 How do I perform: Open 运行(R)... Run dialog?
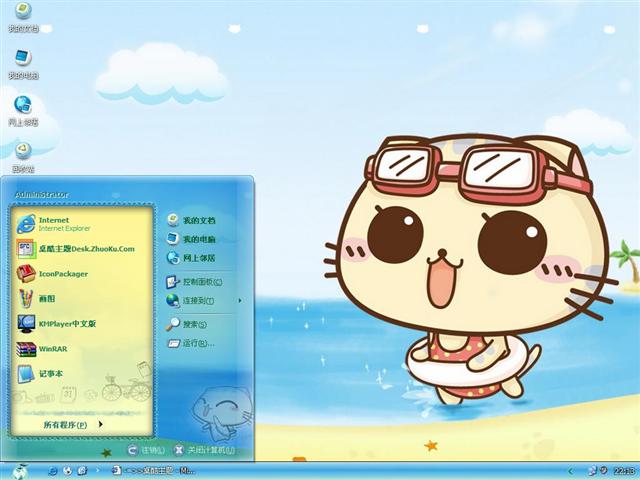tap(191, 343)
